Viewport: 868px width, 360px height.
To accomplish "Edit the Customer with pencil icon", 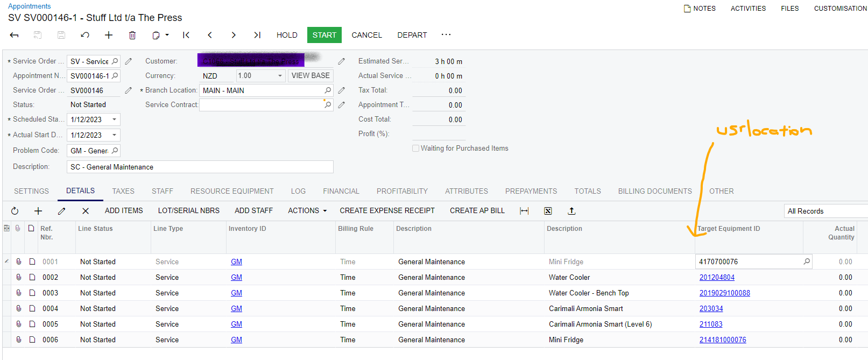I will 341,61.
